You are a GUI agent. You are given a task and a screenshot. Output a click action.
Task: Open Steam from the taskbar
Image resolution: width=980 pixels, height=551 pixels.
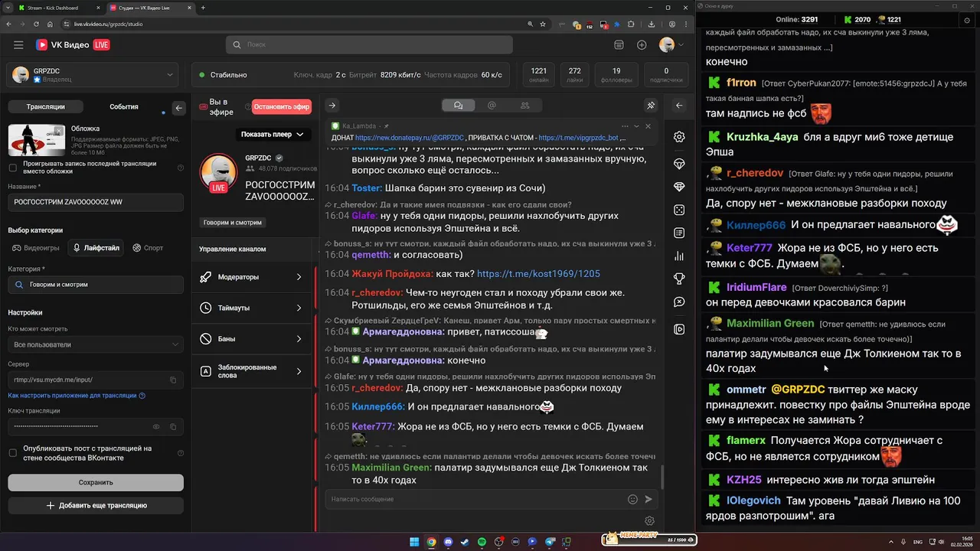pos(465,542)
